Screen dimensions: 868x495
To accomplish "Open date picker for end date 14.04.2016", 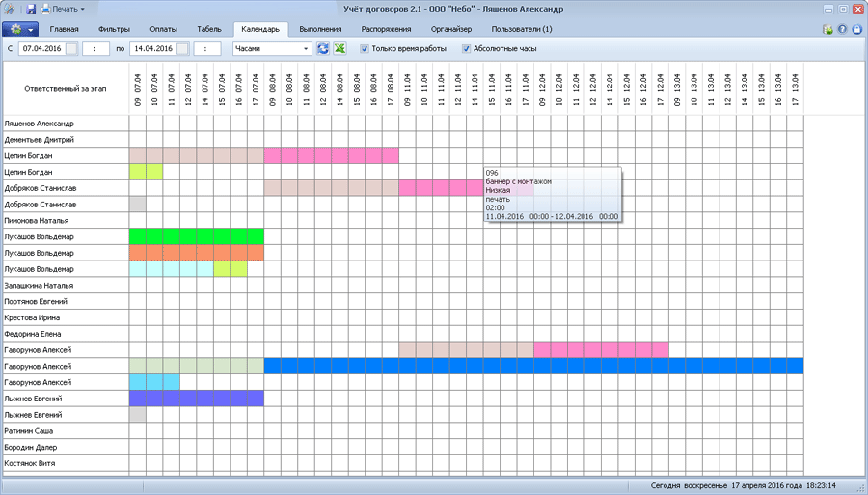I will click(182, 48).
